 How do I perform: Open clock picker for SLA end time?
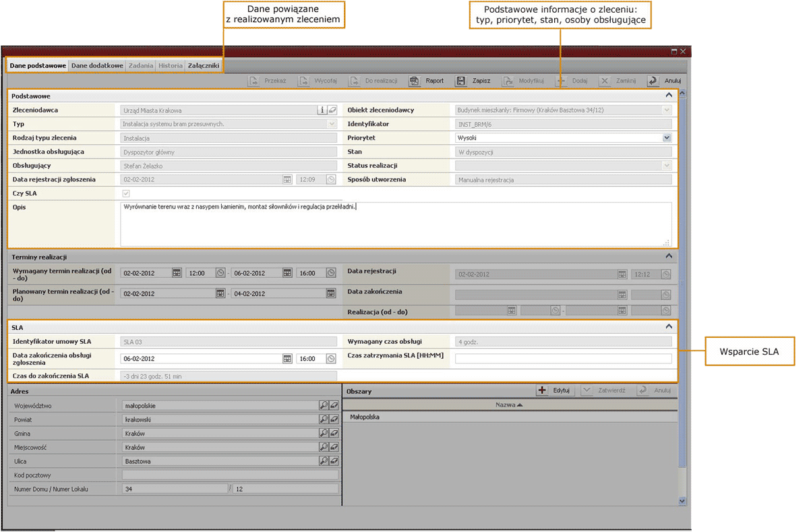coord(331,359)
